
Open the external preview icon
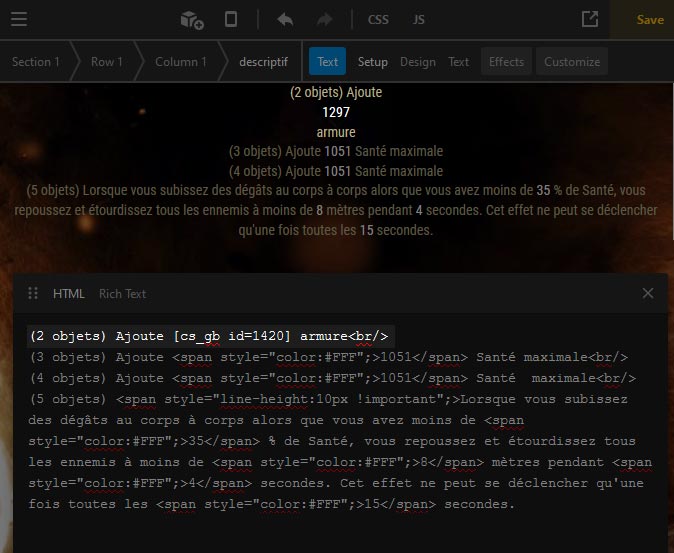coord(590,19)
